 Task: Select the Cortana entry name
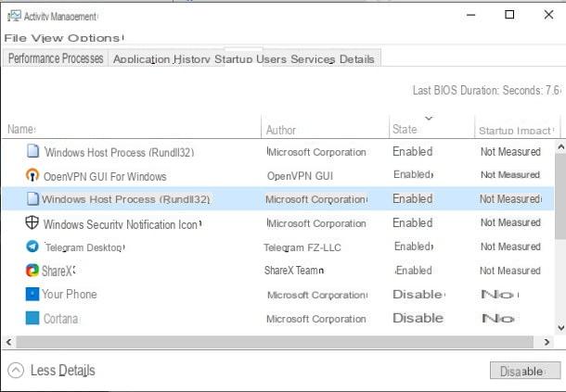point(61,319)
